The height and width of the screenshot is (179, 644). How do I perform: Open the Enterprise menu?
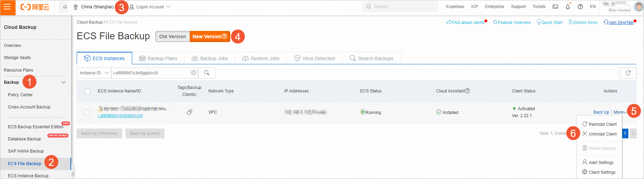[495, 7]
